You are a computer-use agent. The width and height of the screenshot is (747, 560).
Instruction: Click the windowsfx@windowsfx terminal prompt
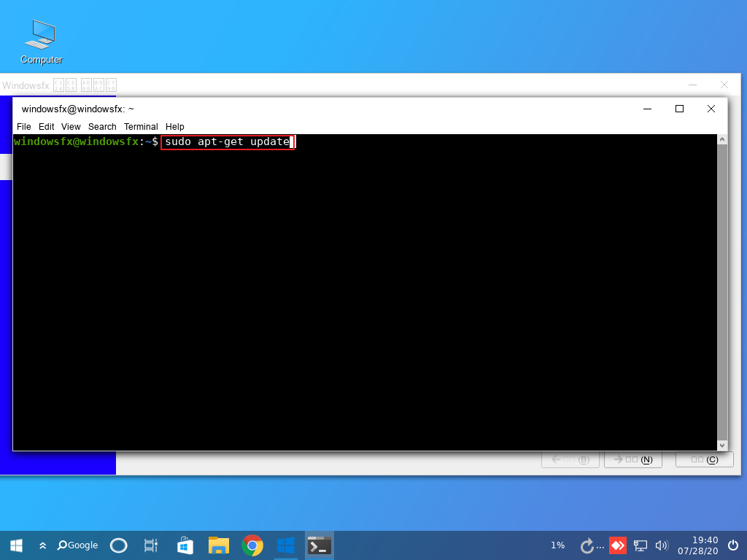click(x=86, y=142)
